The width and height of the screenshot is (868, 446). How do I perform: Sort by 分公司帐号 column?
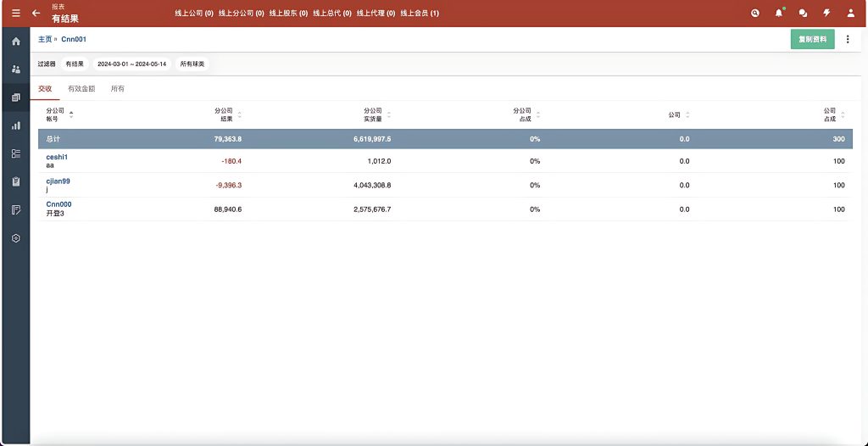(x=59, y=114)
